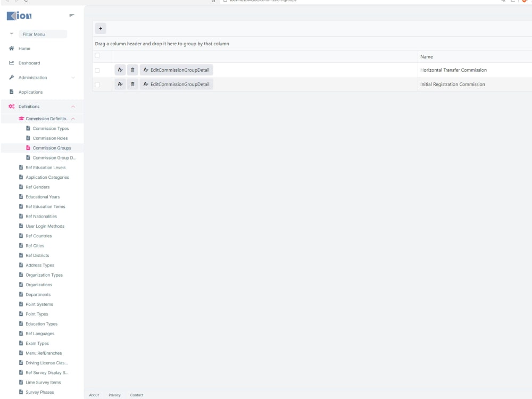
Task: Open Ref Cities
Action: click(35, 246)
